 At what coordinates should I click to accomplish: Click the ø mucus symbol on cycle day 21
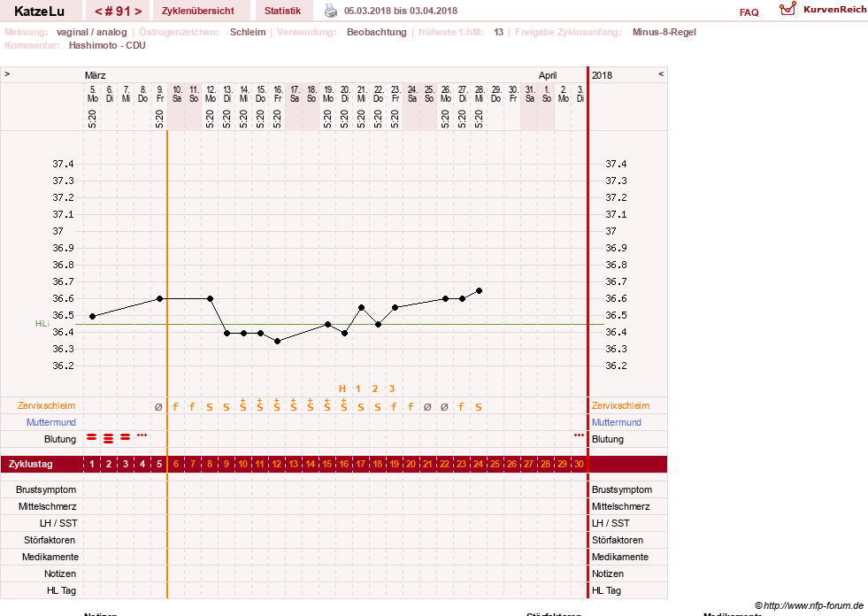[427, 407]
